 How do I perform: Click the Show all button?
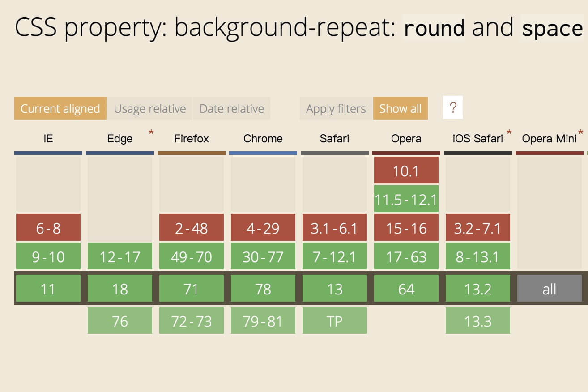point(401,108)
